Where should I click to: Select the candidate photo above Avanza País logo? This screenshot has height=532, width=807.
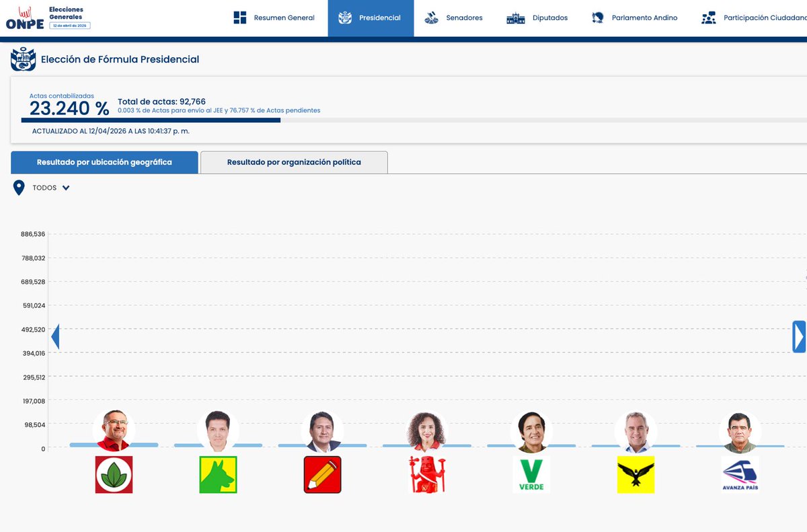pyautogui.click(x=740, y=430)
